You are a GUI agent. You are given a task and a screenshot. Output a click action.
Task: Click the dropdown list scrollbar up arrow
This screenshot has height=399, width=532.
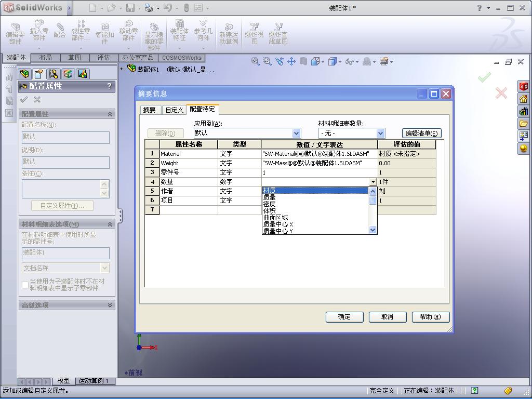point(373,191)
